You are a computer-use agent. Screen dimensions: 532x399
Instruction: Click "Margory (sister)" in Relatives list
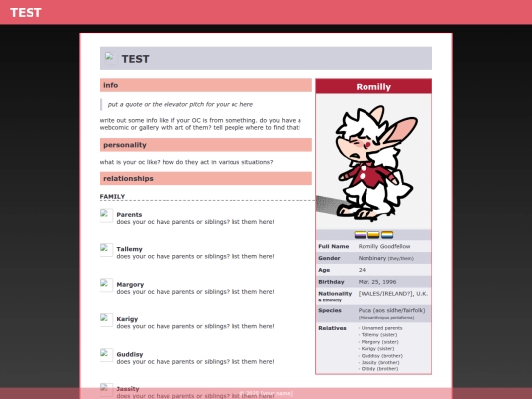379,342
